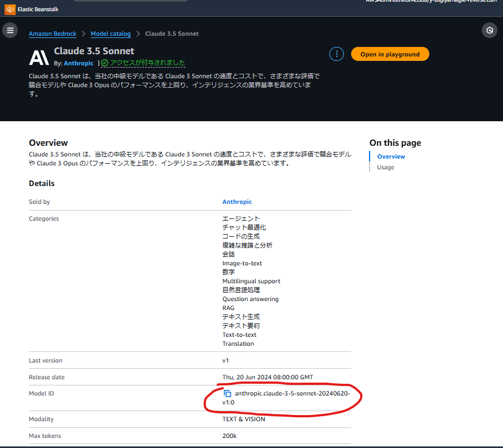
Task: Click the Model ID label
Action: tap(41, 393)
